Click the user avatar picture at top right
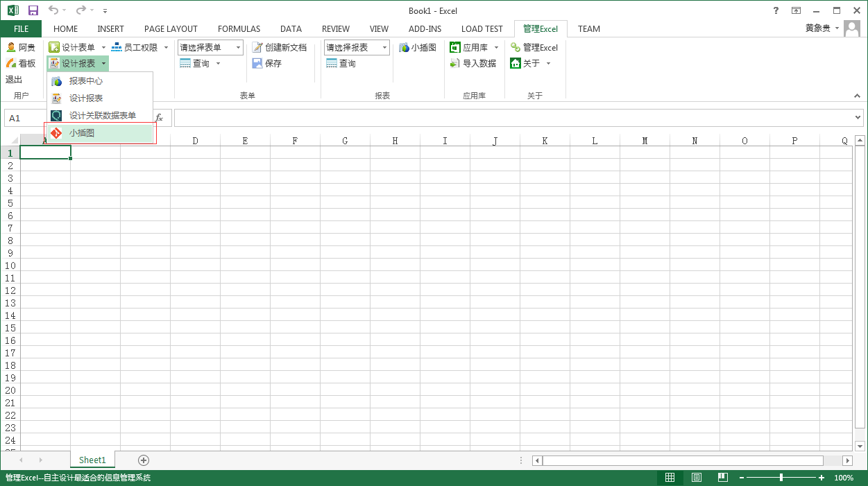The width and height of the screenshot is (868, 486). click(852, 28)
